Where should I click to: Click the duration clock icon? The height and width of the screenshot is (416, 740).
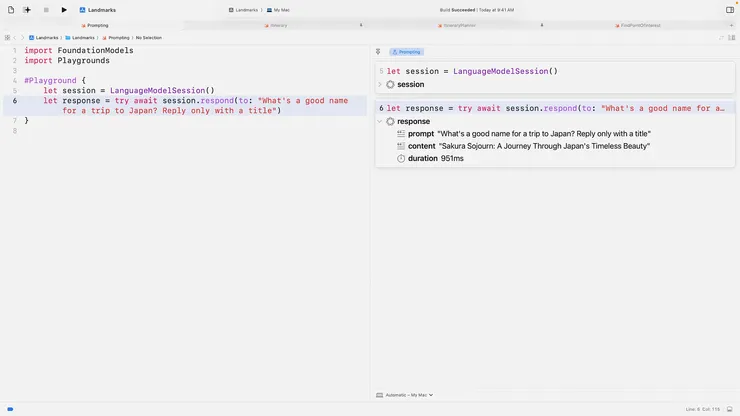[401, 158]
